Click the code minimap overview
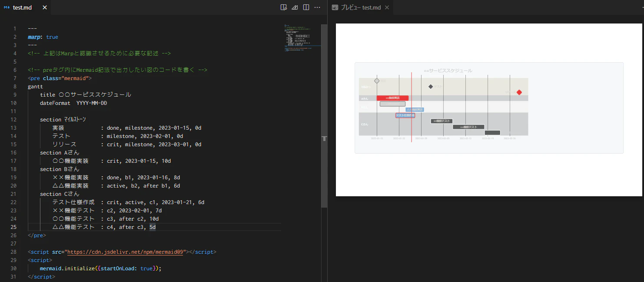The width and height of the screenshot is (644, 282). (x=302, y=38)
